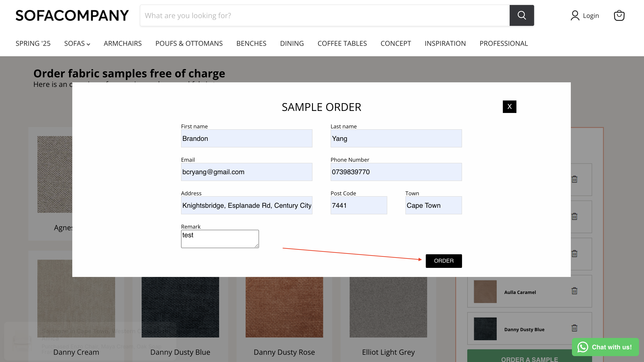Click the WhatsApp Chat with us button

[605, 347]
